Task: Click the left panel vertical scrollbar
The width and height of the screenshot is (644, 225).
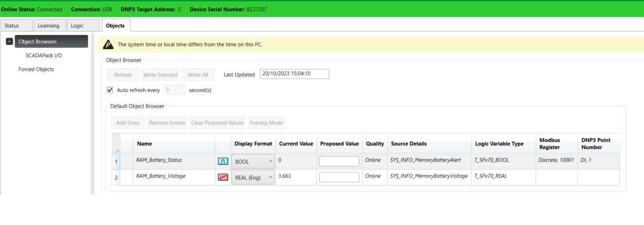Action: [93, 114]
